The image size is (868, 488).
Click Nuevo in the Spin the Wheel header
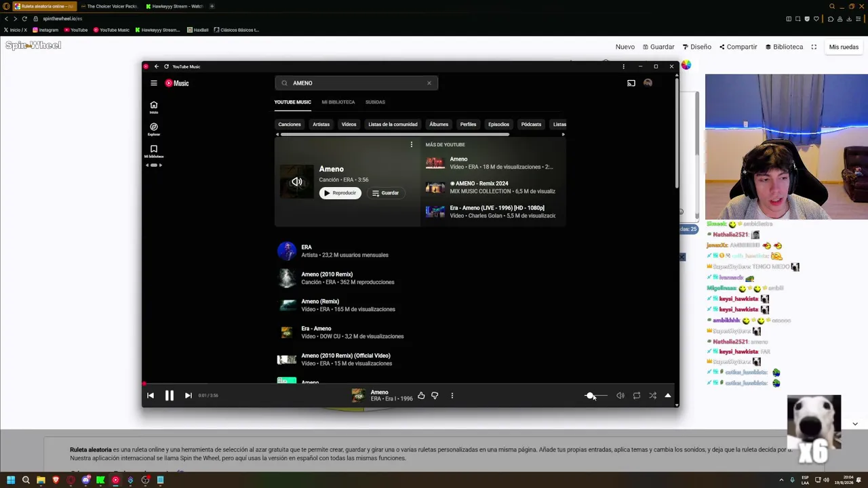pos(625,47)
